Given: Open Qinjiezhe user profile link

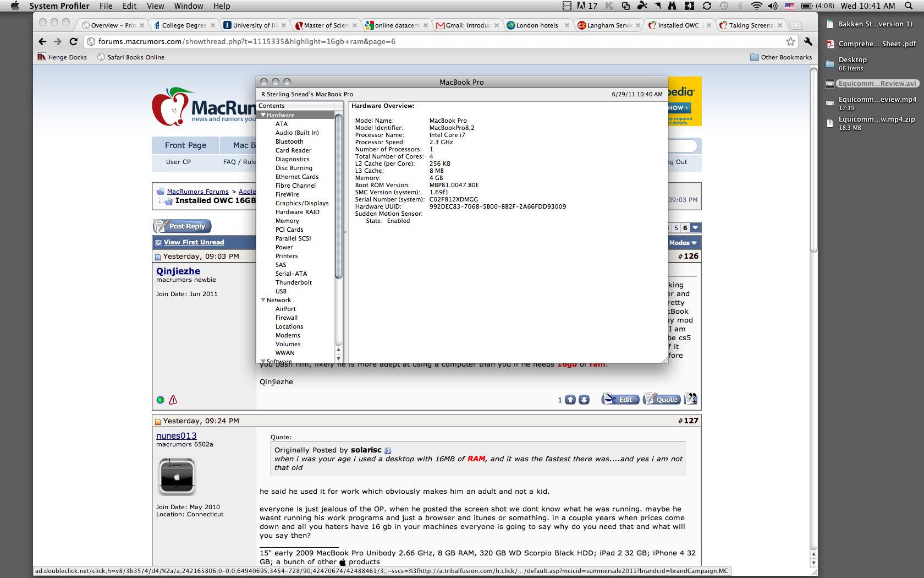Looking at the screenshot, I should point(178,271).
